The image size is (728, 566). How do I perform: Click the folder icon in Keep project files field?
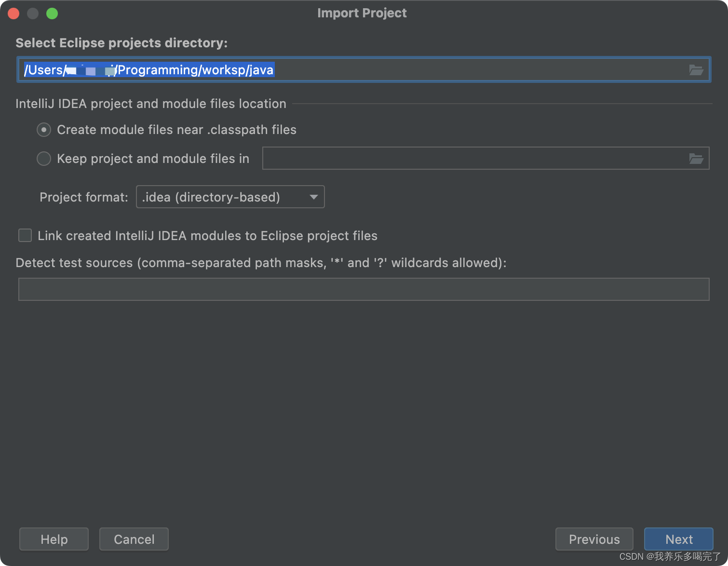(x=696, y=158)
